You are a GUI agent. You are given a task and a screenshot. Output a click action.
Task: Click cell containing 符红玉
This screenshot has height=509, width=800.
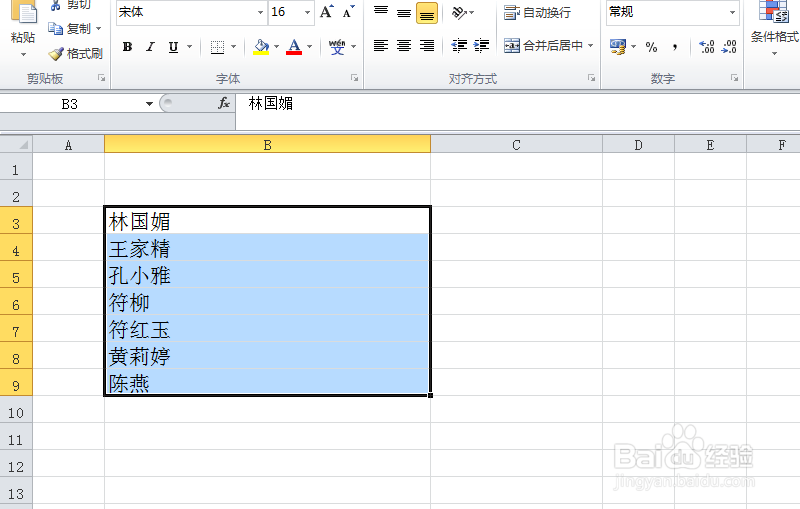point(267,329)
